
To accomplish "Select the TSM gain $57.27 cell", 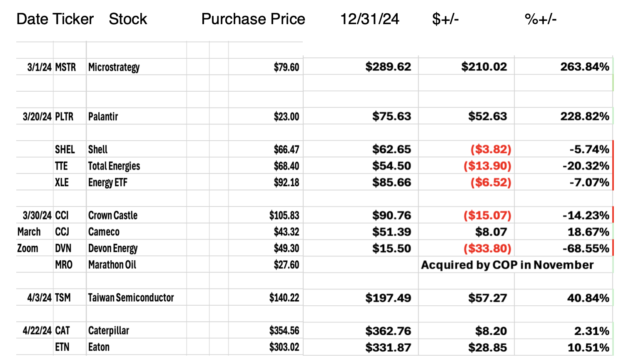I will (487, 298).
